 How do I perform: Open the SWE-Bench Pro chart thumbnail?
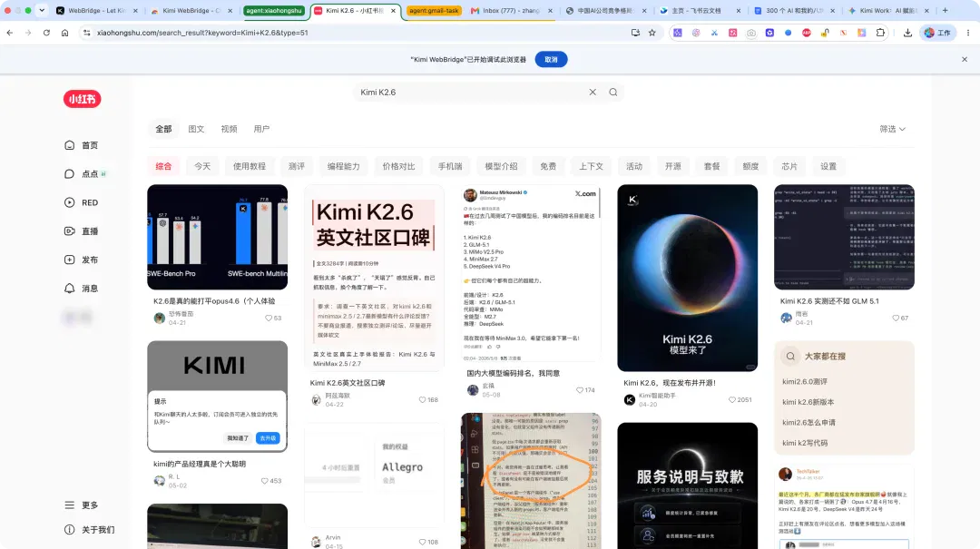click(218, 237)
